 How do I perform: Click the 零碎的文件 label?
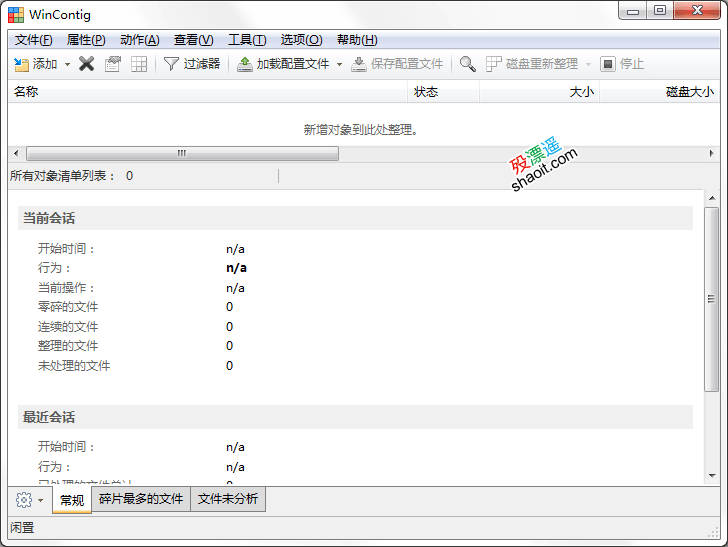68,307
